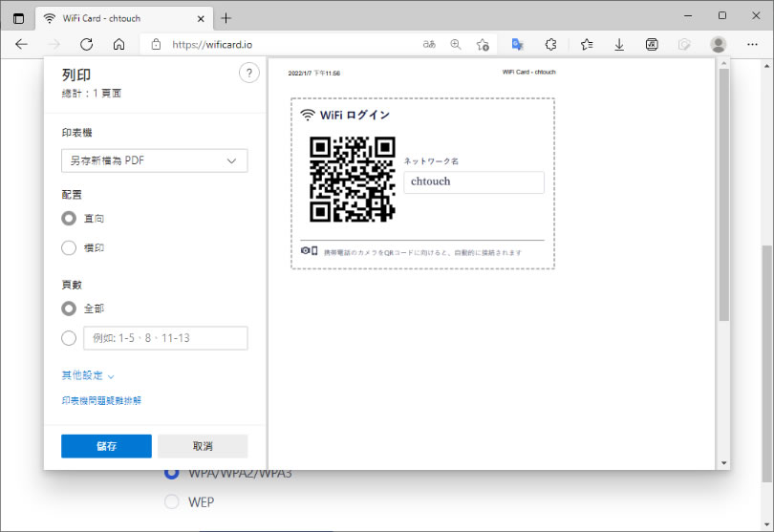The width and height of the screenshot is (774, 532).
Task: Select 橫印 landscape layout radio
Action: point(69,247)
